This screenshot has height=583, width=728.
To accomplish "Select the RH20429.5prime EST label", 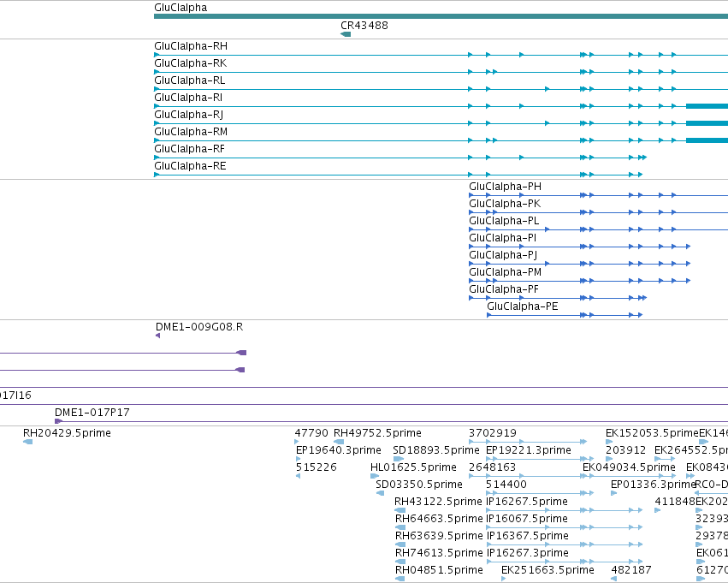I will click(x=67, y=433).
